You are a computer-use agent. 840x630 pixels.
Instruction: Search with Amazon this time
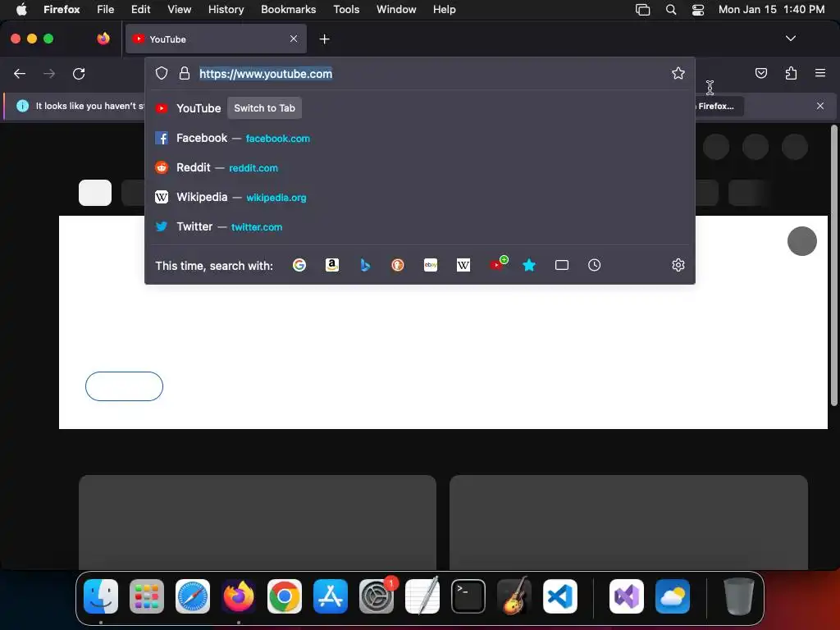coord(332,265)
